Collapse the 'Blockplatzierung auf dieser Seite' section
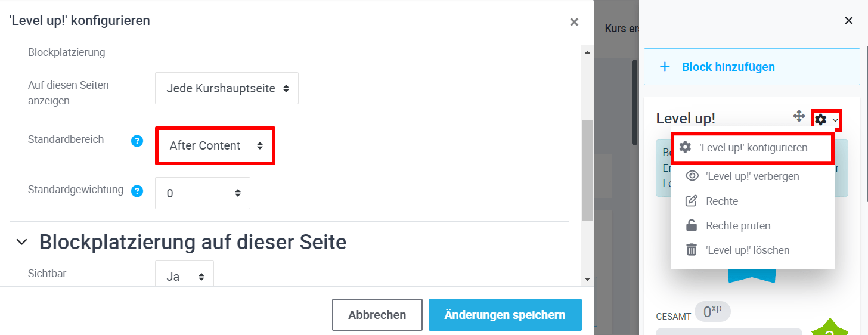868x335 pixels. [x=22, y=243]
